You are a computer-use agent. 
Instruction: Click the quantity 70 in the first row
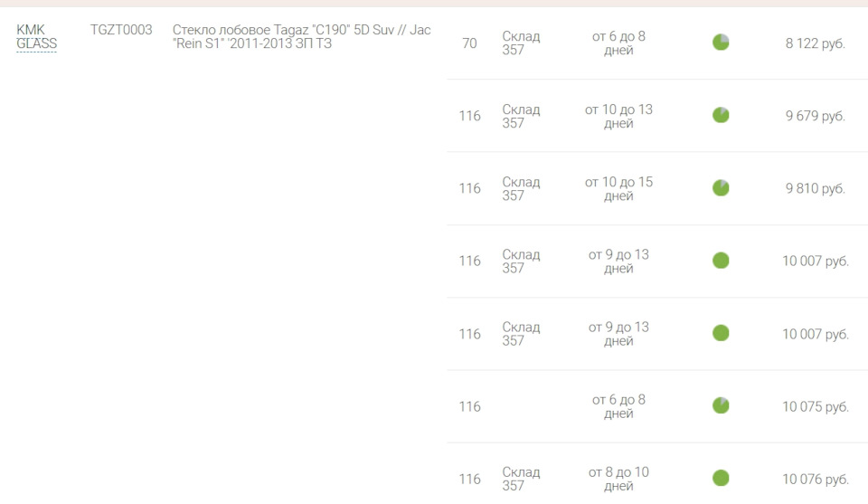click(469, 43)
